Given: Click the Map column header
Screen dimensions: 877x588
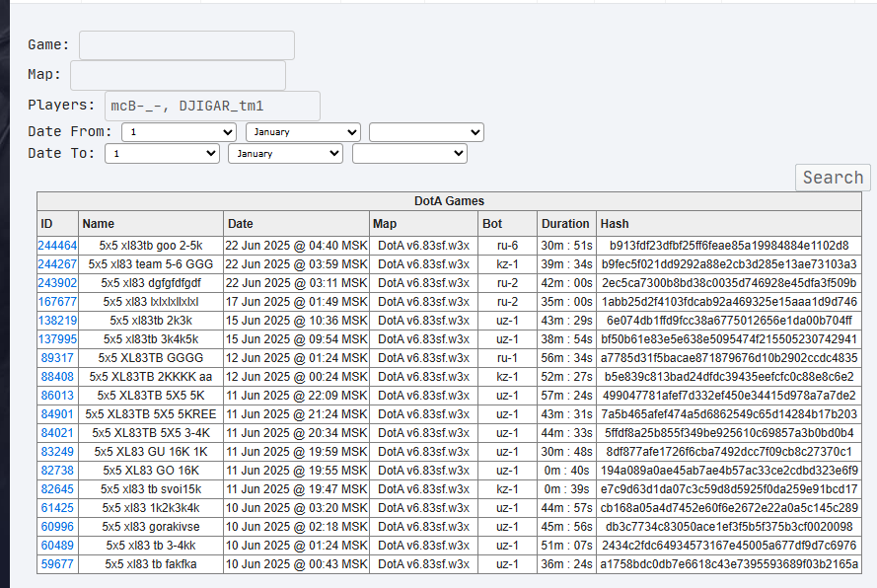Looking at the screenshot, I should [x=424, y=224].
